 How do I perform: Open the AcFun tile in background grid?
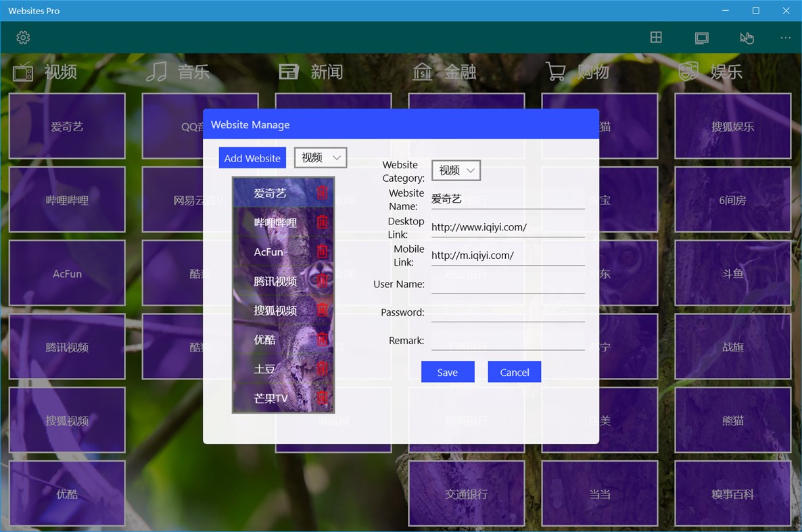pos(67,274)
